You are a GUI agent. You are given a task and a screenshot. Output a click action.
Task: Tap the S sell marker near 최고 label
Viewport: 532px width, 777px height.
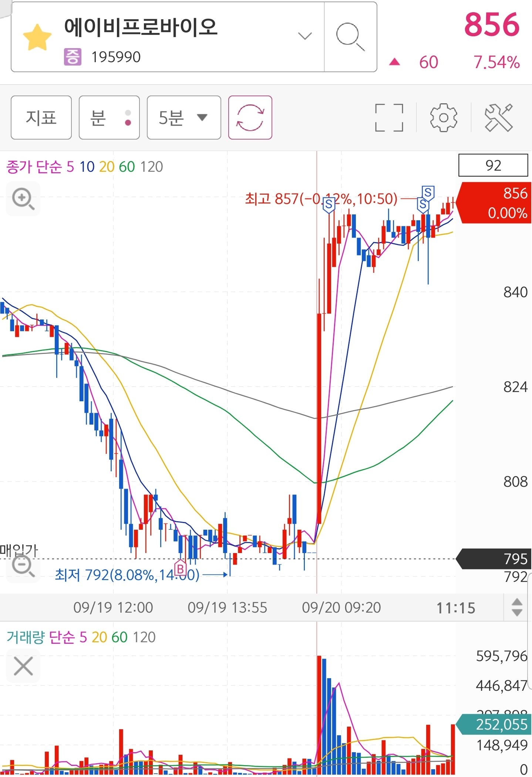pyautogui.click(x=329, y=205)
